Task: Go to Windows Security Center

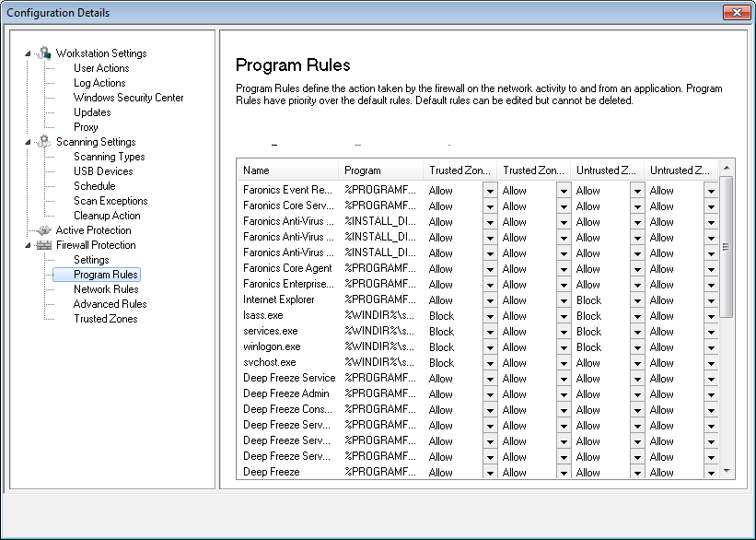Action: (x=128, y=98)
